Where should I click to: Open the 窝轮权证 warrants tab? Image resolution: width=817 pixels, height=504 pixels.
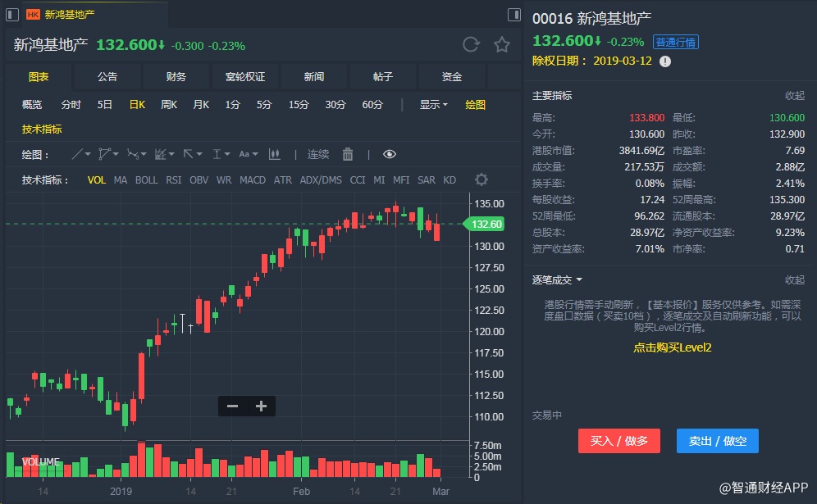245,76
